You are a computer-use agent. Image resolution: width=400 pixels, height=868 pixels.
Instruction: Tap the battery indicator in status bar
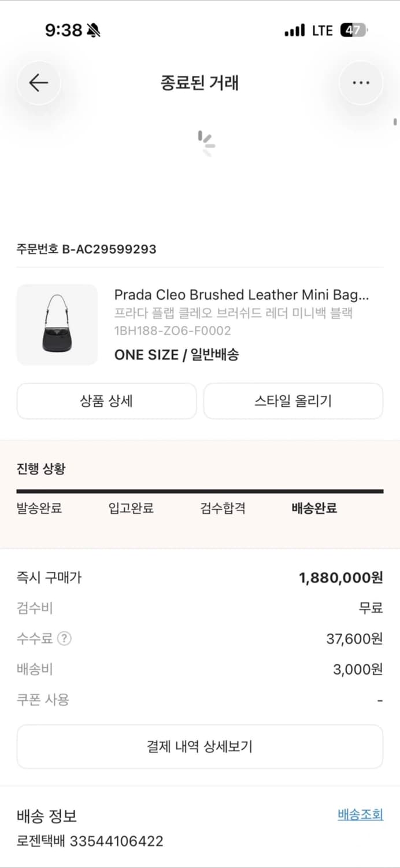click(x=354, y=30)
